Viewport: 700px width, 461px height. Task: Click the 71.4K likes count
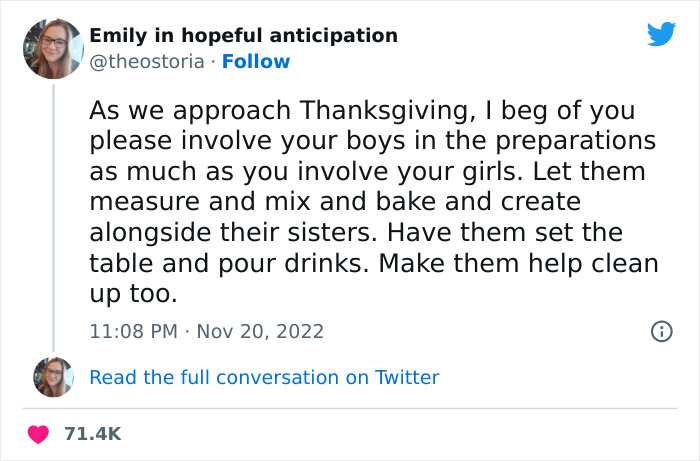(x=92, y=434)
